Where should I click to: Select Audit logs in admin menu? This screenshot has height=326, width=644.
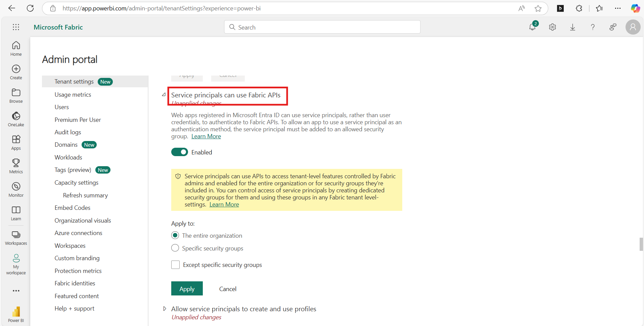pos(68,132)
